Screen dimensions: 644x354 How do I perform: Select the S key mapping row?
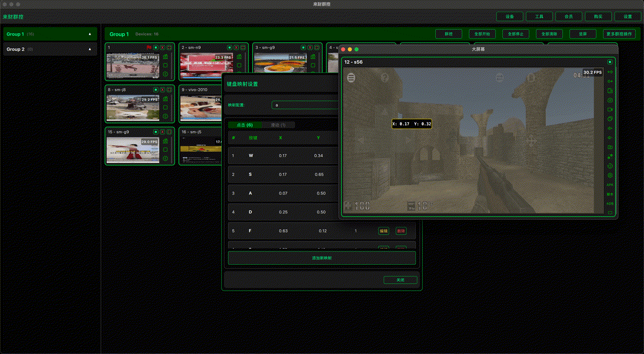283,175
